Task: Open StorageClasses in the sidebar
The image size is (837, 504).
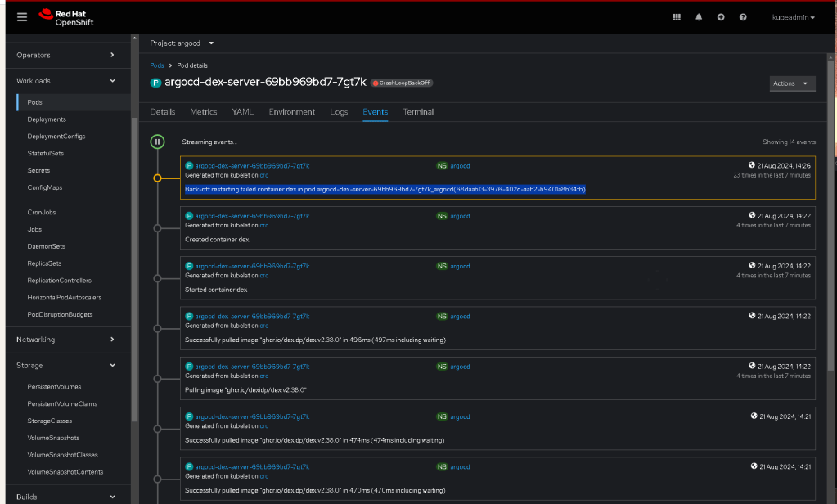Action: [50, 421]
